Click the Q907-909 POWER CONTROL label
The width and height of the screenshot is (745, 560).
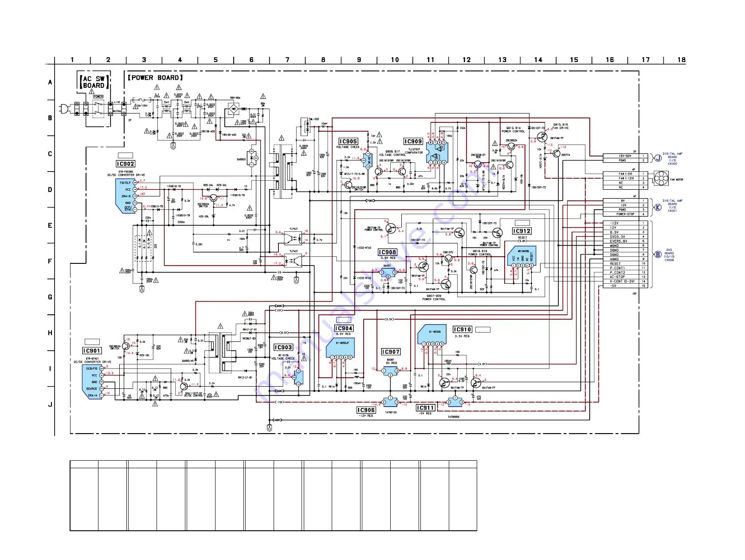click(434, 298)
